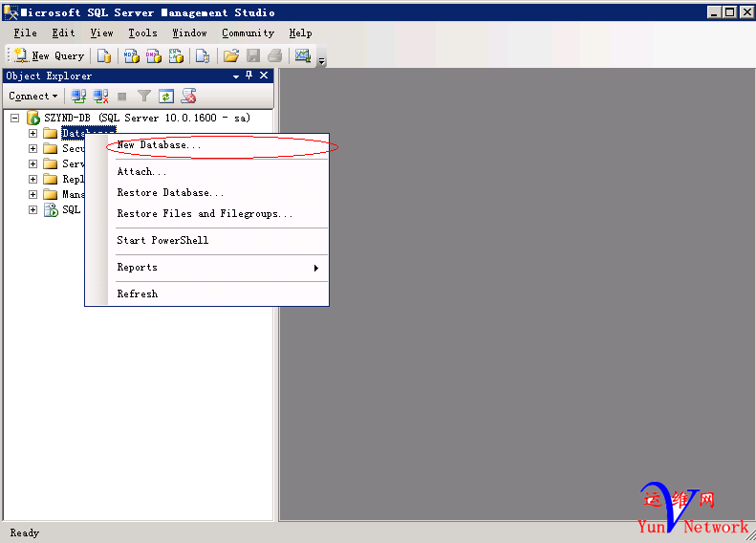This screenshot has width=756, height=543.
Task: Open the View menu
Action: [101, 33]
